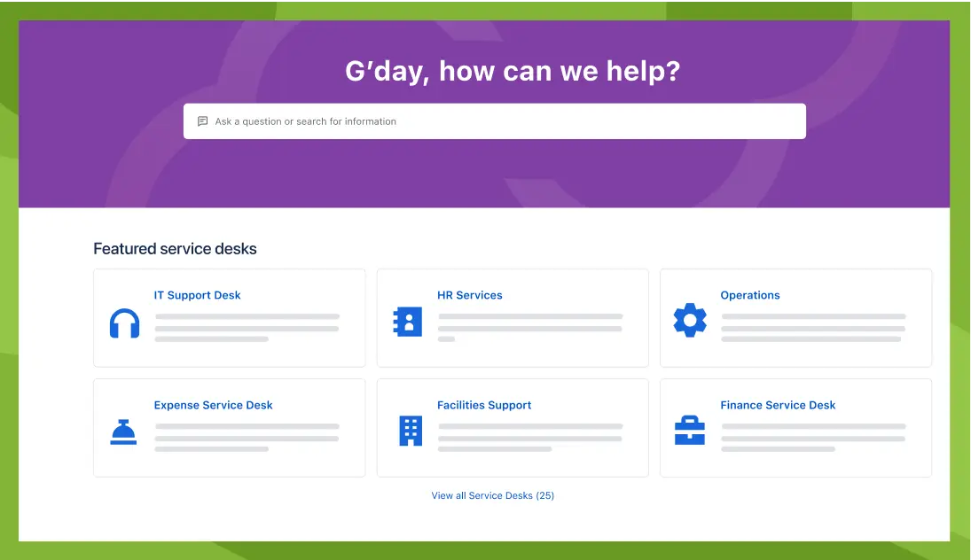The width and height of the screenshot is (971, 560).
Task: Click the speech bubble icon in the search bar
Action: point(203,121)
